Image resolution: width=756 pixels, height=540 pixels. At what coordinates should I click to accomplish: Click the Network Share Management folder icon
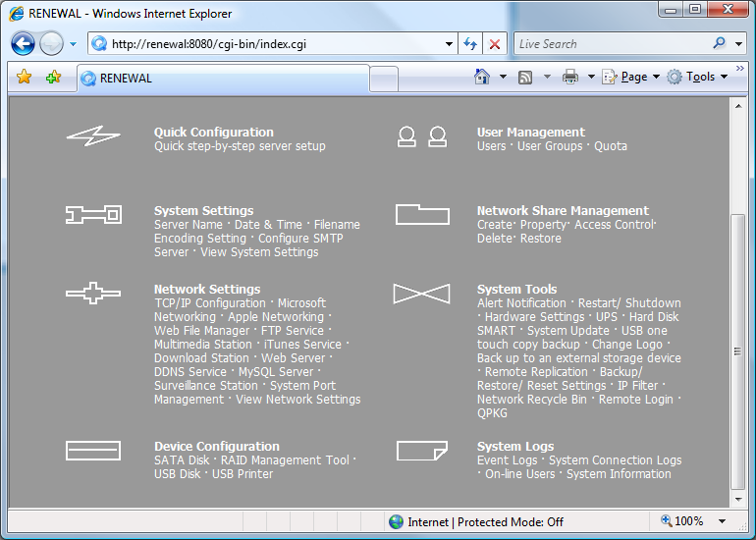pyautogui.click(x=422, y=214)
